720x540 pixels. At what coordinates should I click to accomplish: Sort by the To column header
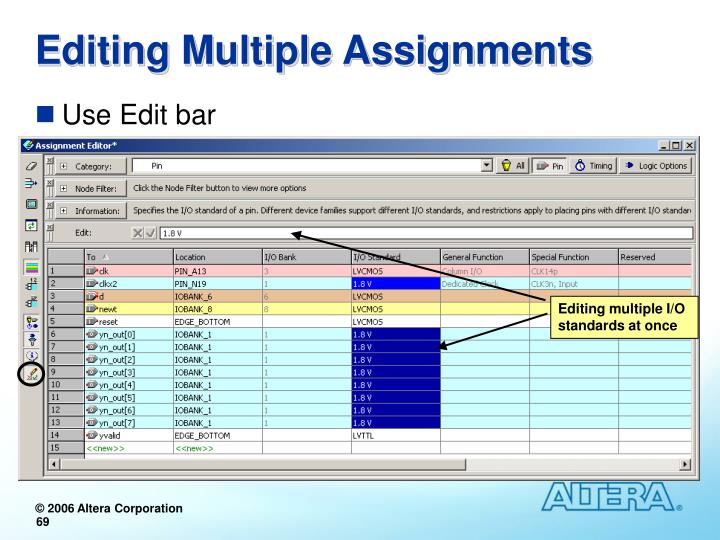pos(129,257)
